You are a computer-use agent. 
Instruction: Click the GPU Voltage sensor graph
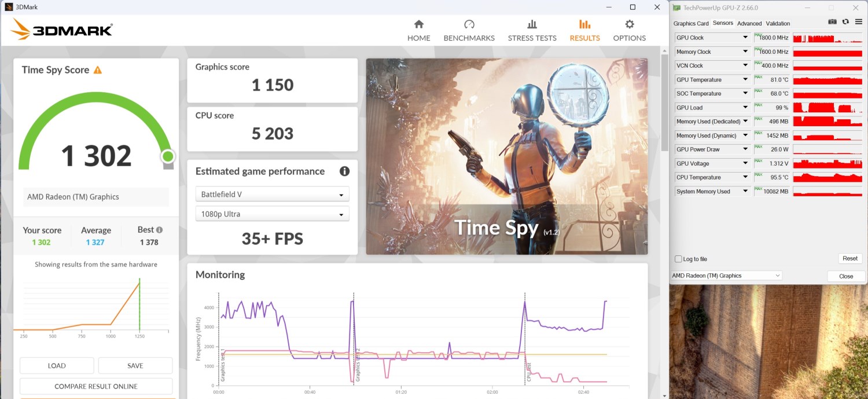(829, 163)
